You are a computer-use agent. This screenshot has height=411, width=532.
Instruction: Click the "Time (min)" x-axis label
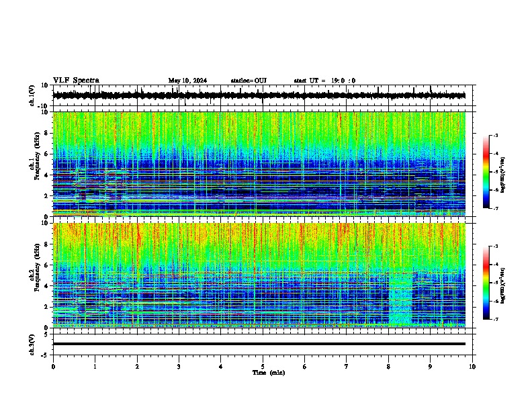269,373
